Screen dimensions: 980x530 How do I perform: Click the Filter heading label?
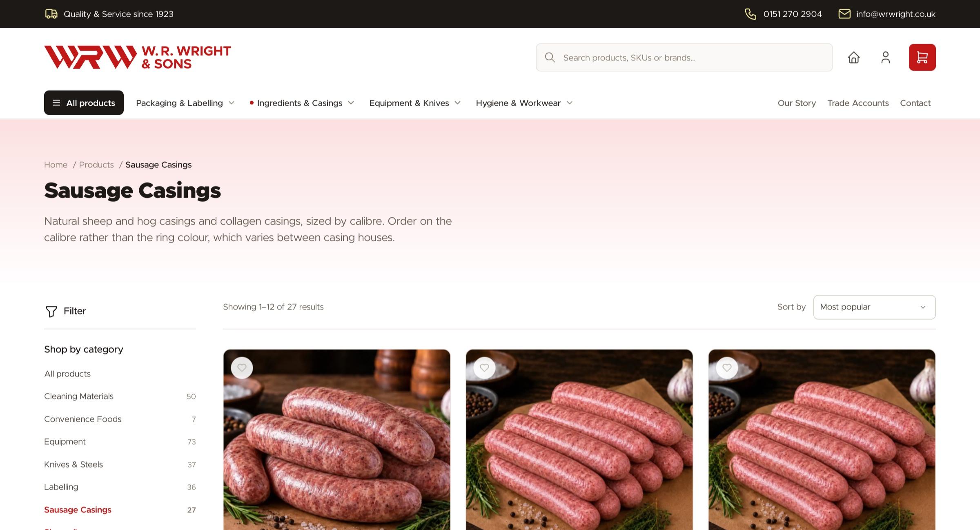pos(75,311)
